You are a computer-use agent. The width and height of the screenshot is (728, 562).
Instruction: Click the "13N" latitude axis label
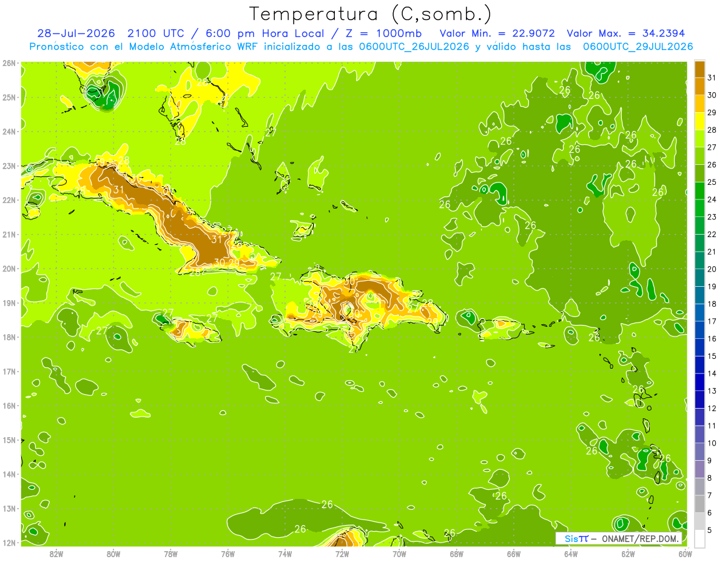(9, 509)
